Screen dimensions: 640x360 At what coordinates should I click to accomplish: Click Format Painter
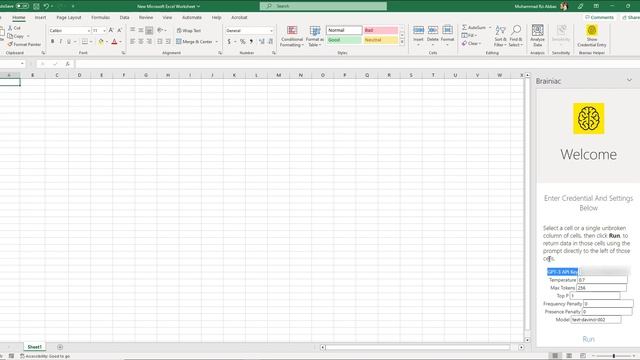point(24,44)
